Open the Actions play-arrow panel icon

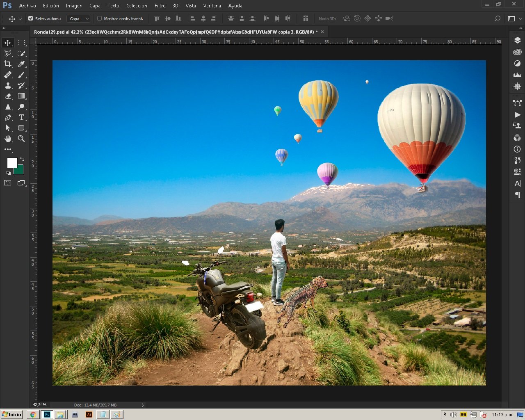pos(517,115)
